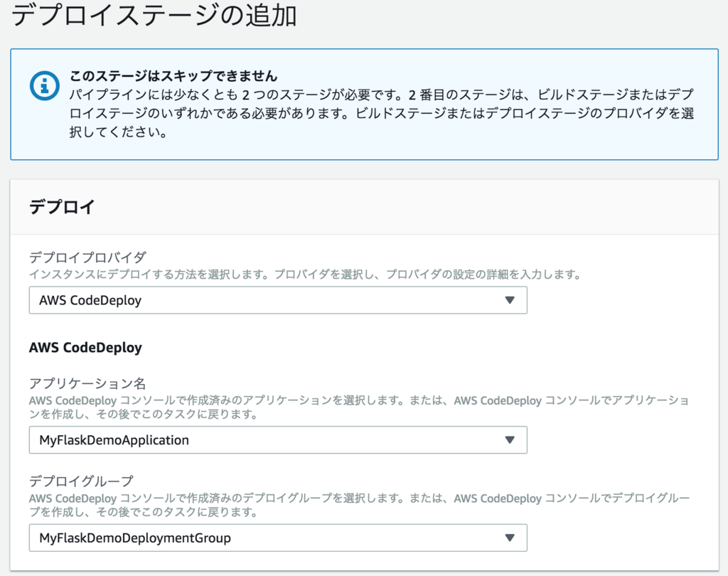The height and width of the screenshot is (576, 728).
Task: Click the デプロイグループ field label
Action: coord(81,481)
